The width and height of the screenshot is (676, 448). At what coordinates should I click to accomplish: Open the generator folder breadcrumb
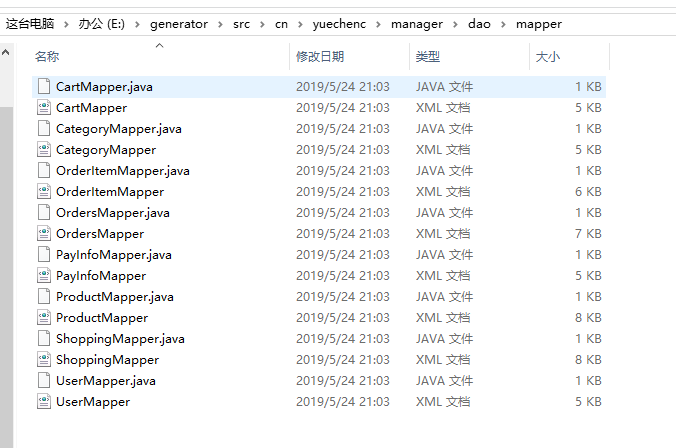tap(179, 24)
